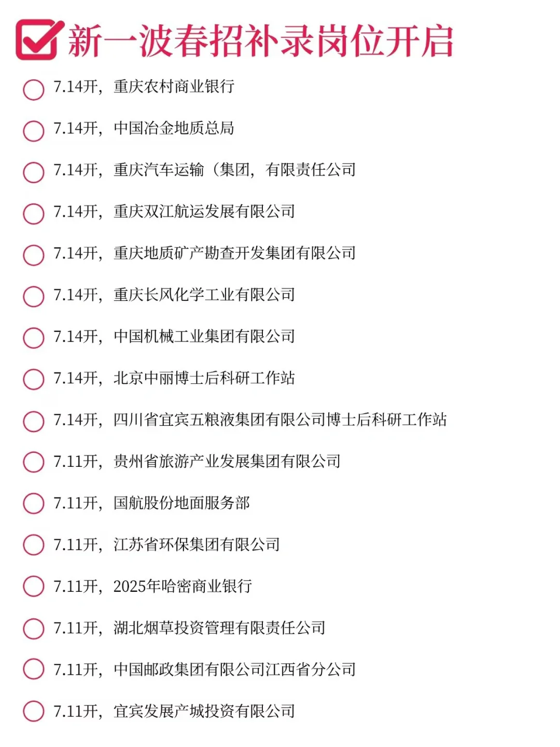
Task: Click the red checkmark icon in header
Action: [39, 40]
